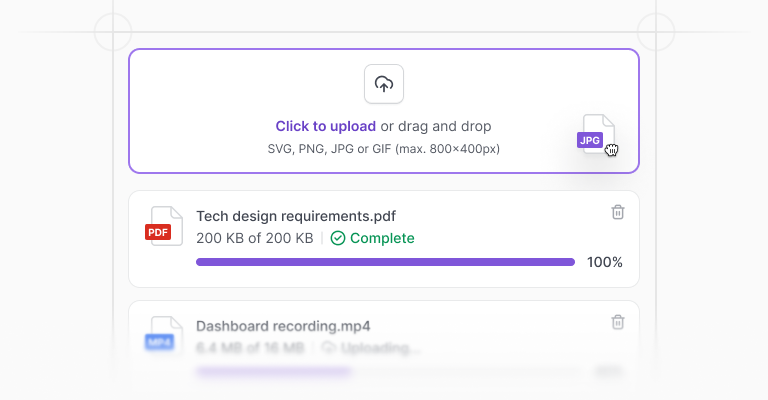The width and height of the screenshot is (768, 400).
Task: Click the "6.4 MB of 16 MB" text
Action: pos(250,348)
